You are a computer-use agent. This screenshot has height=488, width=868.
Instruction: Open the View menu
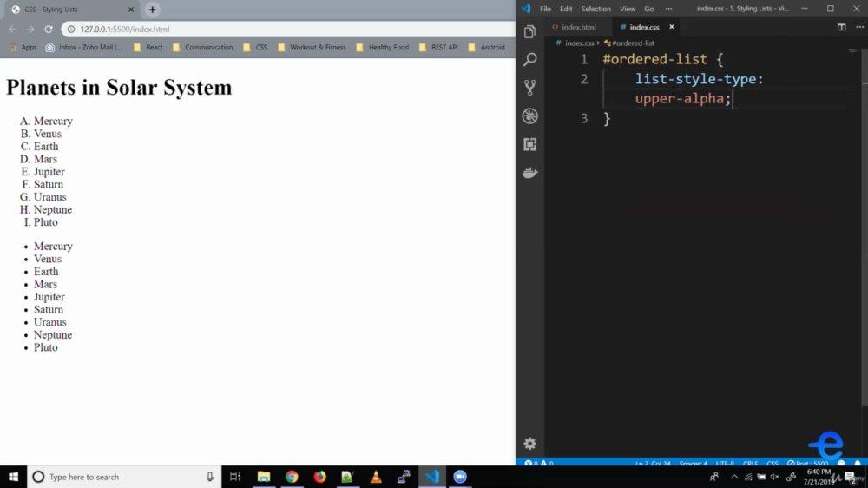coord(628,9)
